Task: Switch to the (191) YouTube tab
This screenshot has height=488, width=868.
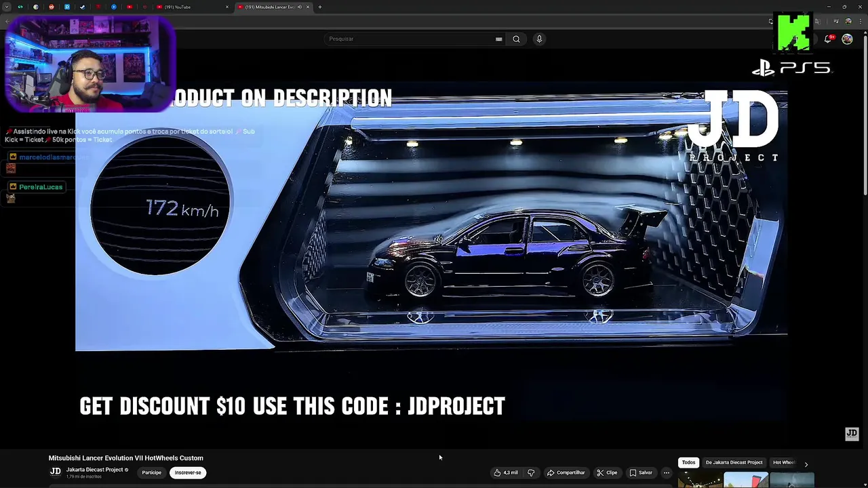Action: coord(193,7)
